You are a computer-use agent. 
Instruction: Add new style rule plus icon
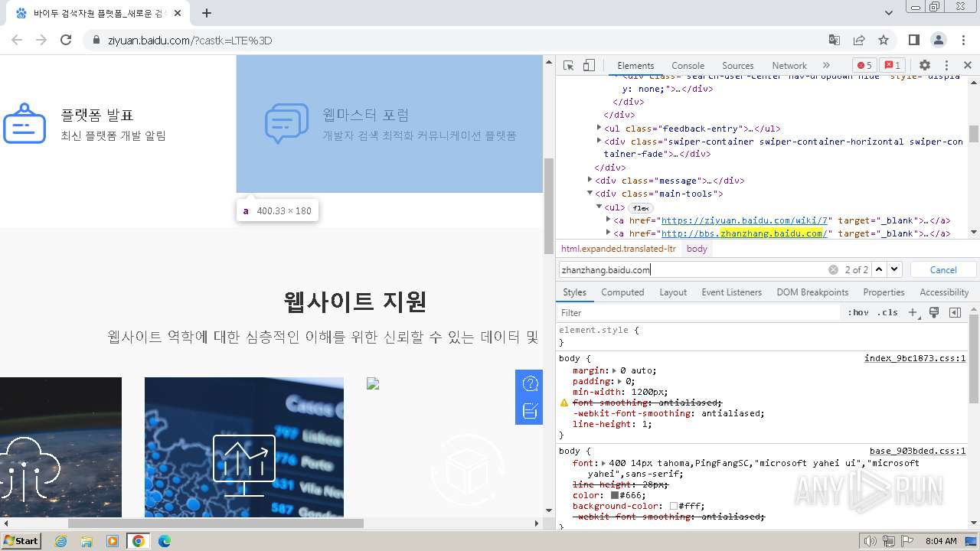(913, 312)
